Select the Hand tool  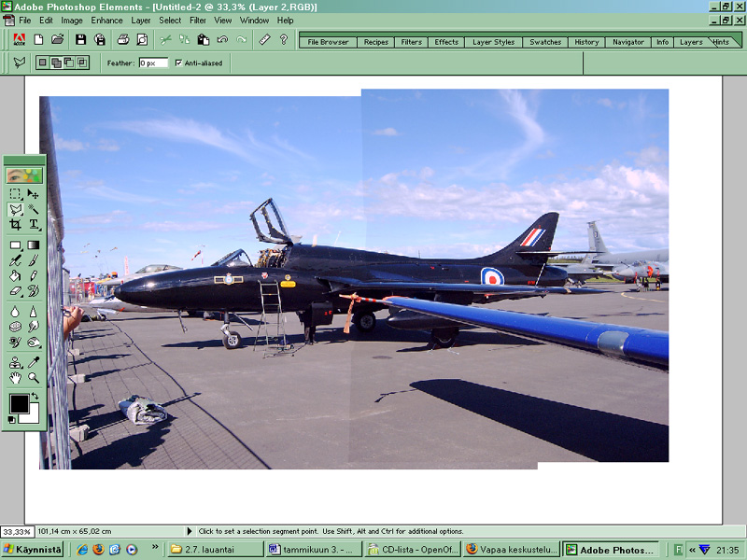15,378
